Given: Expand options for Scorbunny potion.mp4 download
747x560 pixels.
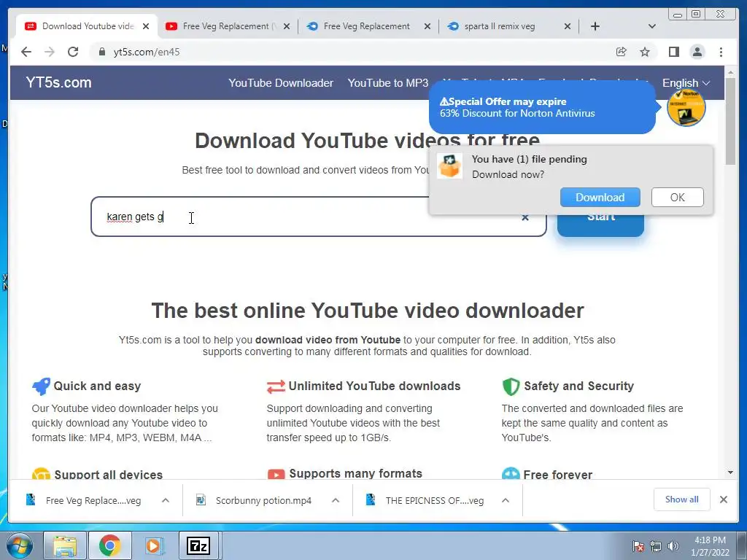Looking at the screenshot, I should point(336,500).
